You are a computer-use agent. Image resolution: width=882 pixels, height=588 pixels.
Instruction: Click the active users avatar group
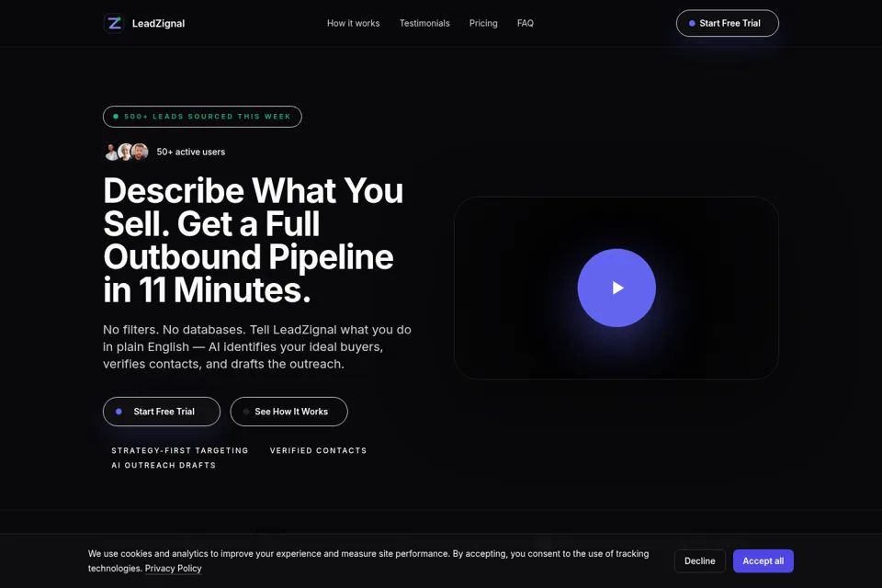pos(126,152)
